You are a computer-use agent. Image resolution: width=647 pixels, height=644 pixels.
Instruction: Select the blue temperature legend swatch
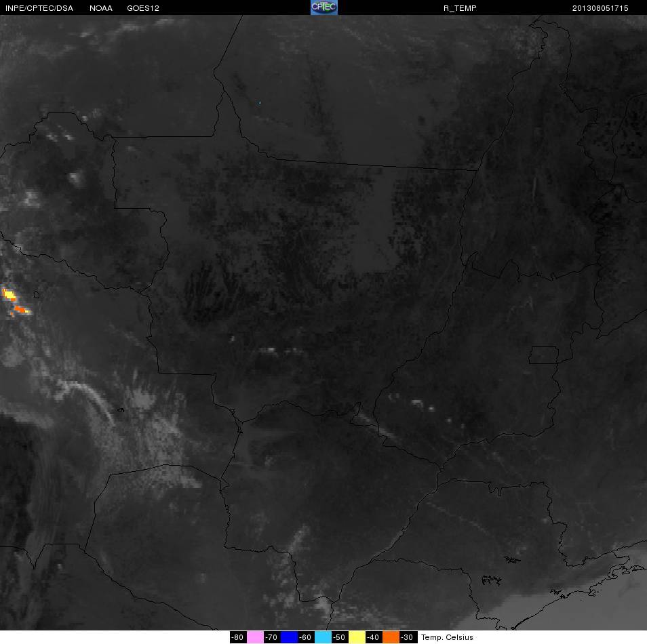[290, 637]
